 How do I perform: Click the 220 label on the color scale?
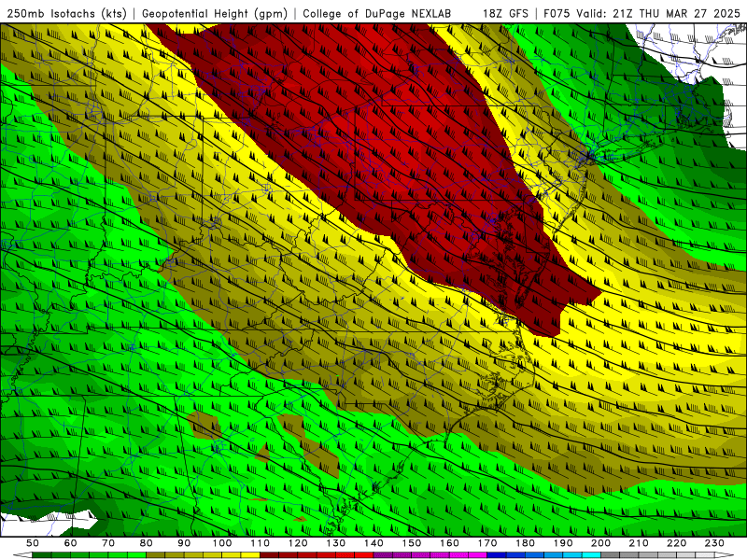pos(676,543)
